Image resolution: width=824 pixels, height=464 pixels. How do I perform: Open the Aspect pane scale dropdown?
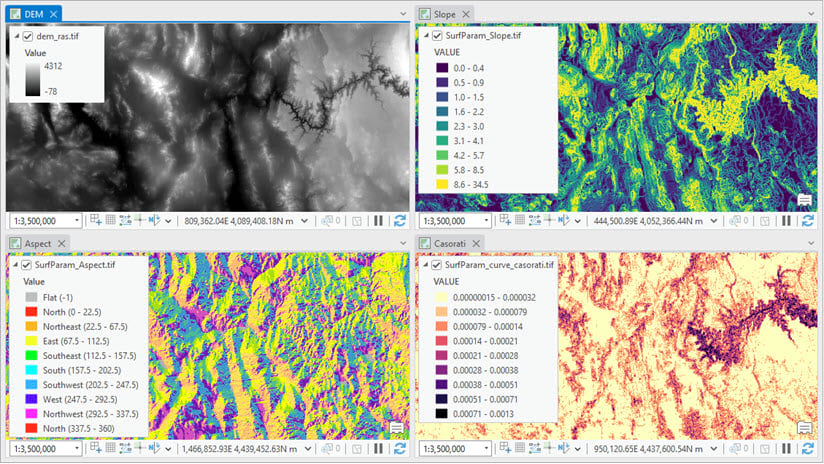pos(77,449)
